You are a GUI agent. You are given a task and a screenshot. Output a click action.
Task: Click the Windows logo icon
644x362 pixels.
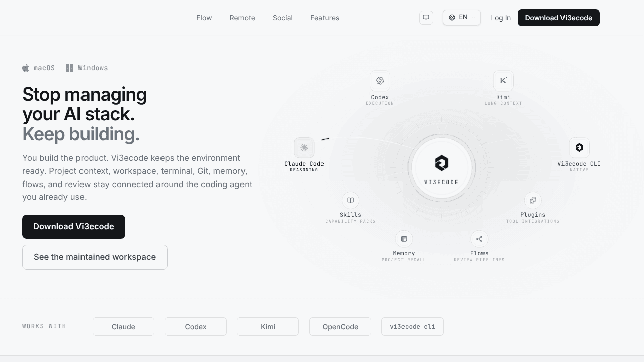(70, 68)
